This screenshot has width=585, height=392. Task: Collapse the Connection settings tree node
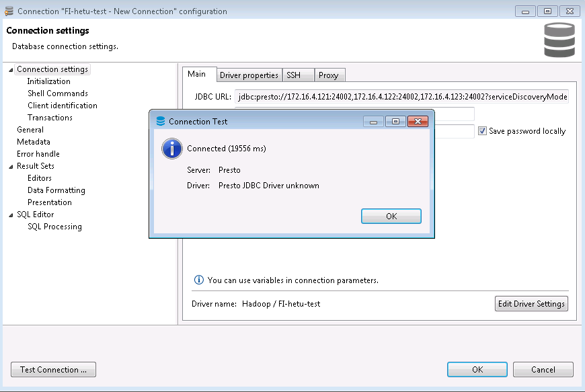pyautogui.click(x=11, y=70)
